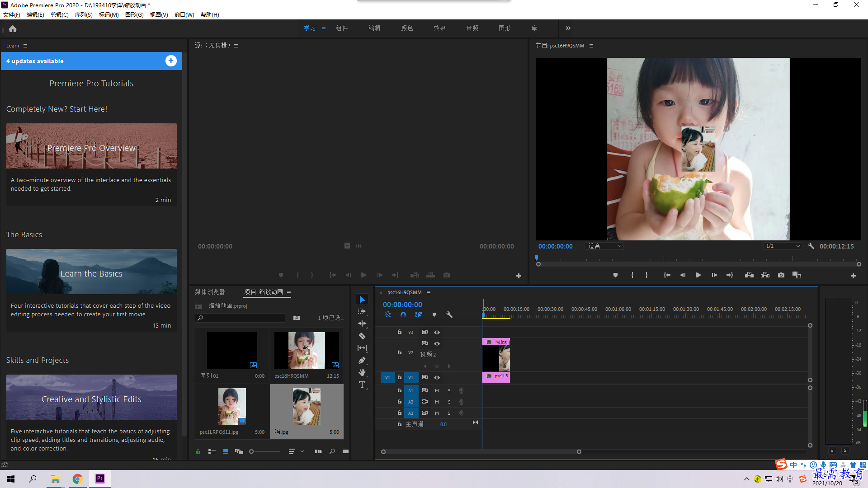Solo audio track A2
868x488 pixels.
[x=449, y=402]
